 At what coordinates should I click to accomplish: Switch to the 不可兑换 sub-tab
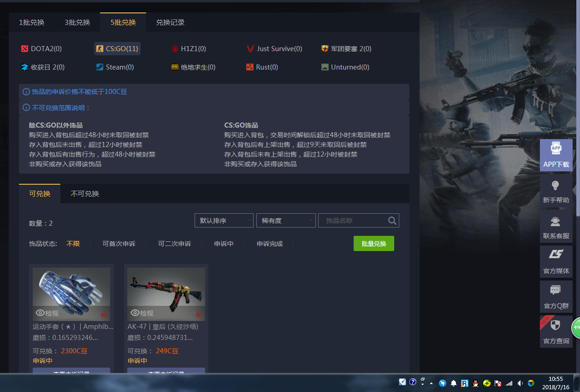[x=85, y=193]
